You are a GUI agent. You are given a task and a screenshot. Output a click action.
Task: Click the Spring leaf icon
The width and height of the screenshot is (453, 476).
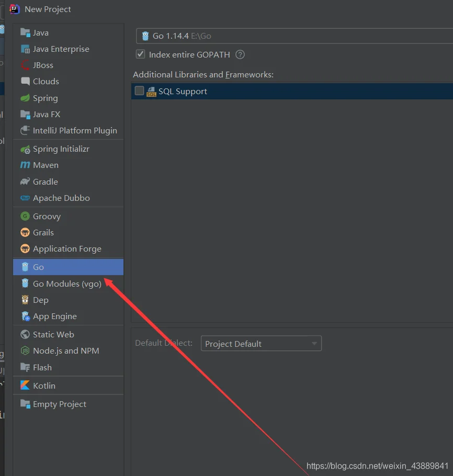[25, 98]
